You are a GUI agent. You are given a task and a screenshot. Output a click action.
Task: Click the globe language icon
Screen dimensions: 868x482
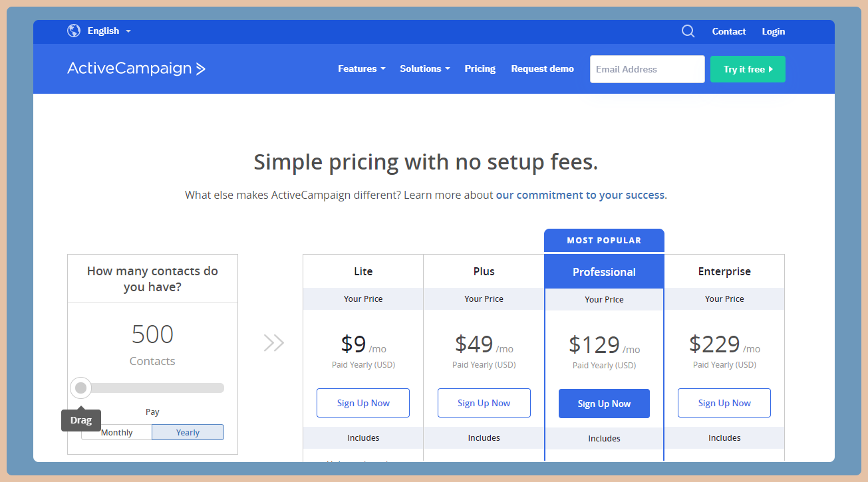(x=74, y=31)
